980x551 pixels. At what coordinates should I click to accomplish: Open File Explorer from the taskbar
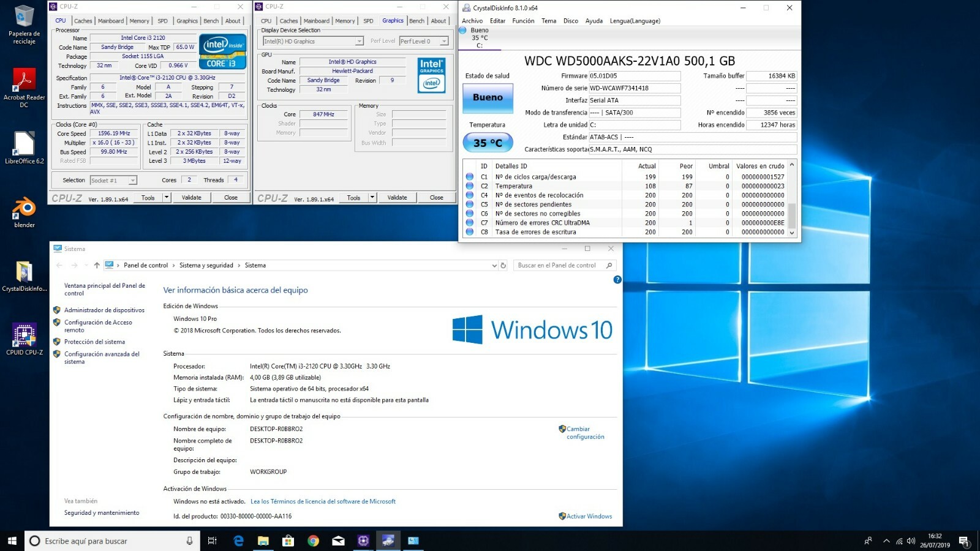[263, 541]
